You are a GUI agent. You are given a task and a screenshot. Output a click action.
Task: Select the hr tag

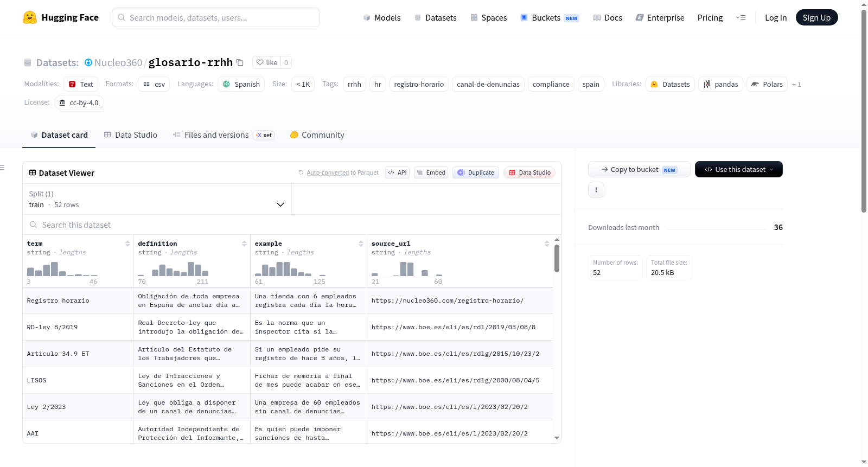pyautogui.click(x=378, y=84)
